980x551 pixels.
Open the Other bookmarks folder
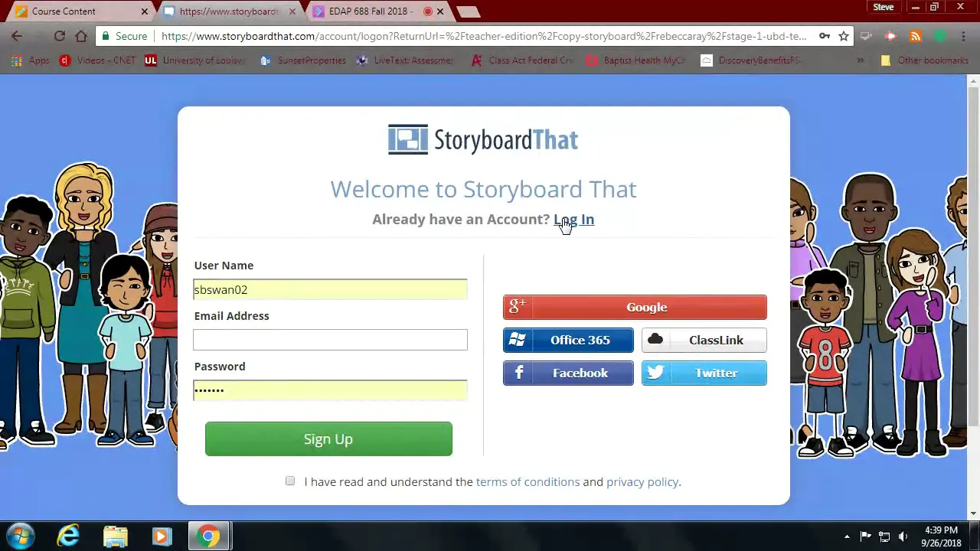pos(924,60)
